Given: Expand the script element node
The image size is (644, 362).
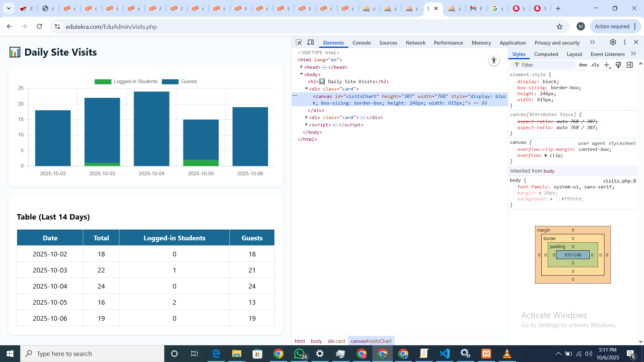Looking at the screenshot, I should [307, 125].
